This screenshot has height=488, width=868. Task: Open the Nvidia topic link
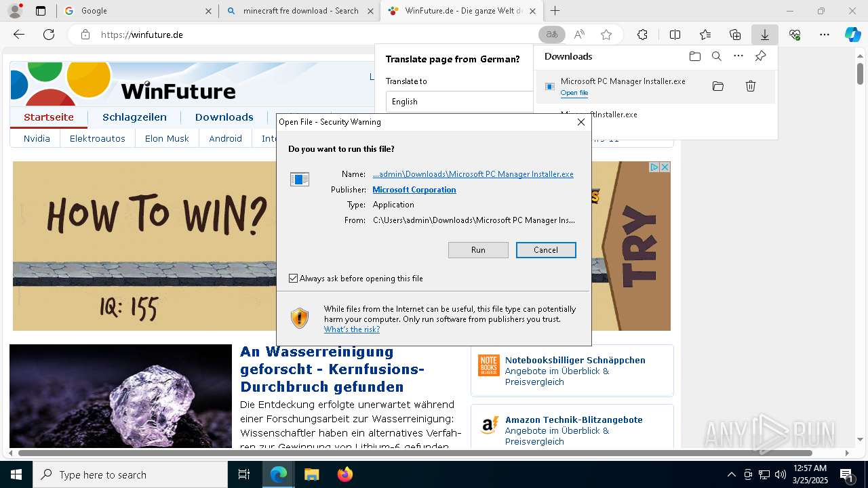[x=37, y=138]
